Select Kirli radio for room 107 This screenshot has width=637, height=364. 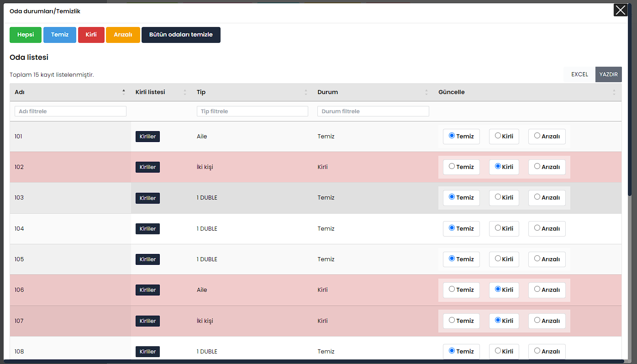coord(498,320)
